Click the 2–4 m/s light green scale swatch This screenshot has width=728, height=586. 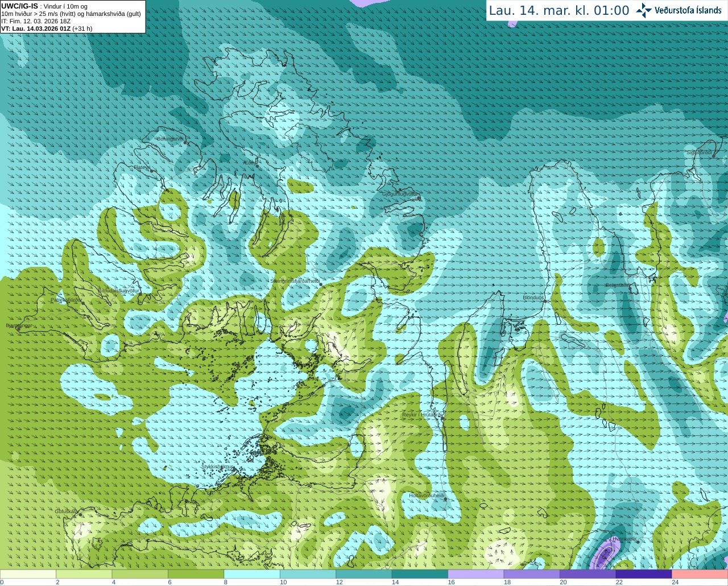coord(84,574)
